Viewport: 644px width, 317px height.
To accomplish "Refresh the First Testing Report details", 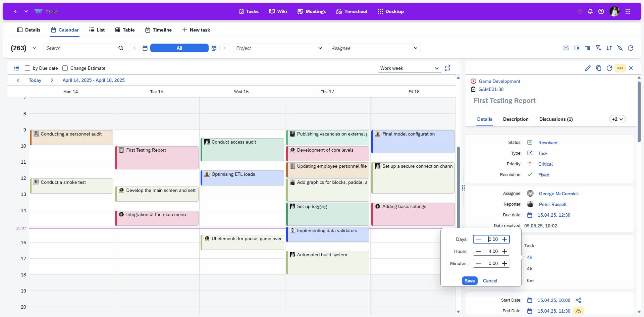I will (610, 68).
